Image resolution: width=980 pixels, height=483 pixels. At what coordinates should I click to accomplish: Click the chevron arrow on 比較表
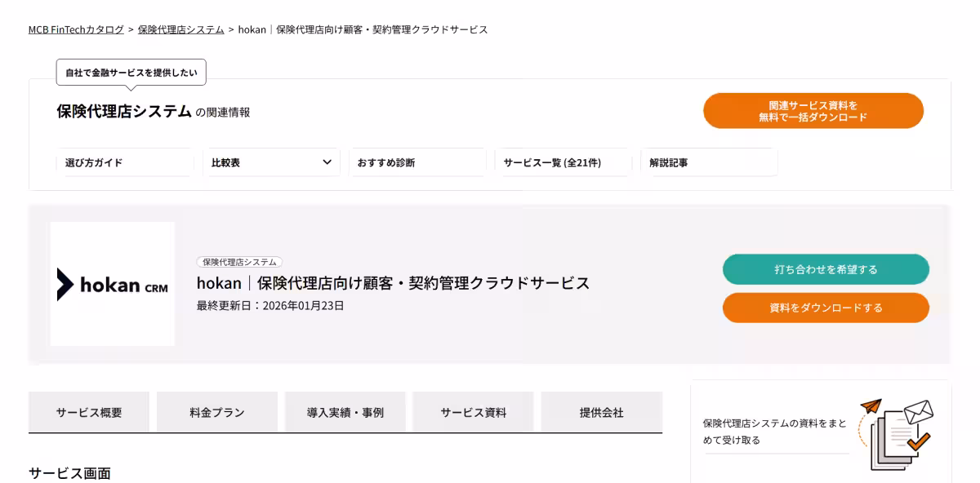click(x=327, y=162)
